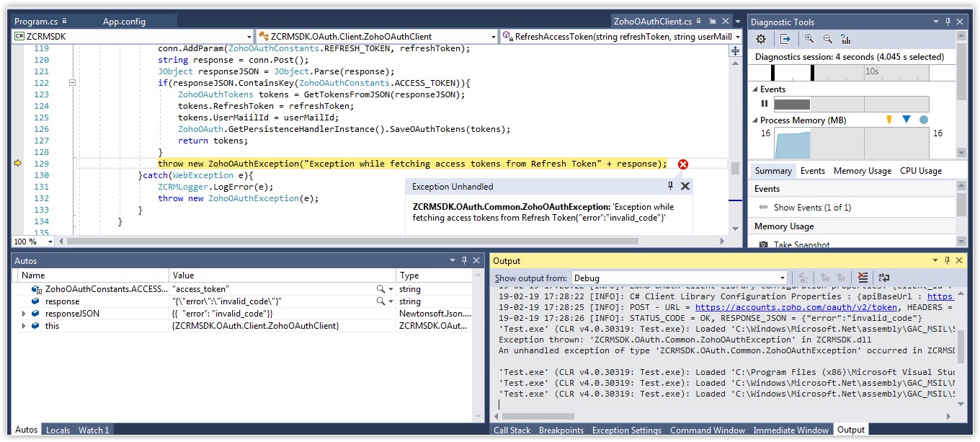Toggle word wrap in Output window
Screen dimensions: 980x442
pos(884,278)
